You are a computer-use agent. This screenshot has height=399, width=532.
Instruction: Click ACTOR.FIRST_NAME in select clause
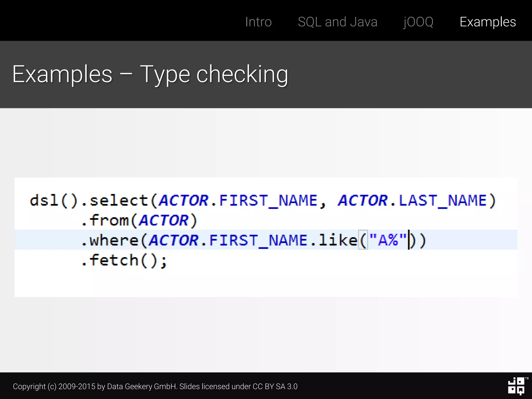[x=238, y=201]
